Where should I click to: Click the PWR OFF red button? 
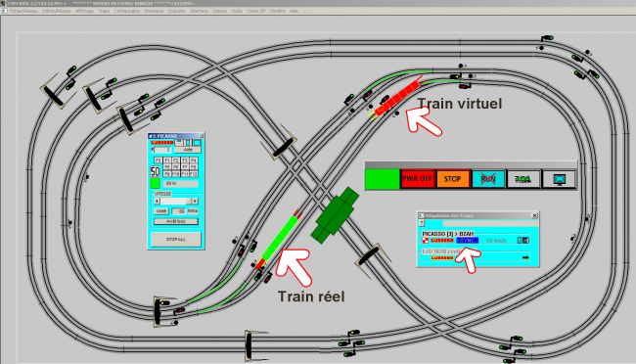tap(418, 179)
